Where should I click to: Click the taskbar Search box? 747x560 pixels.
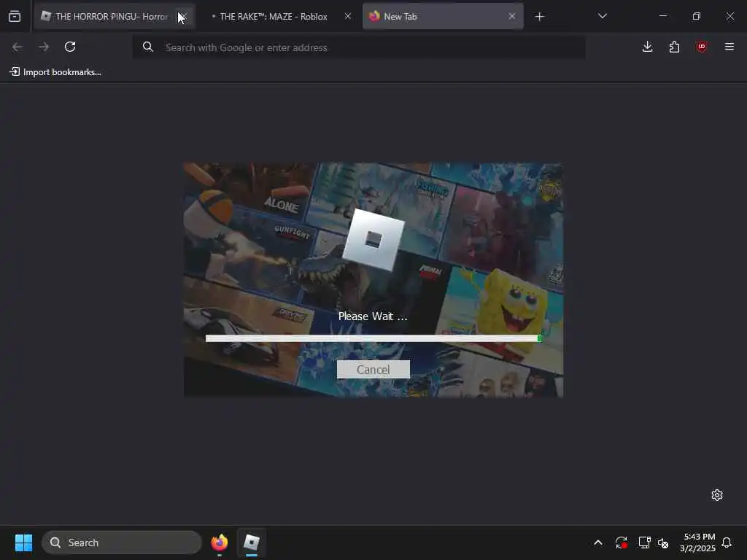122,542
